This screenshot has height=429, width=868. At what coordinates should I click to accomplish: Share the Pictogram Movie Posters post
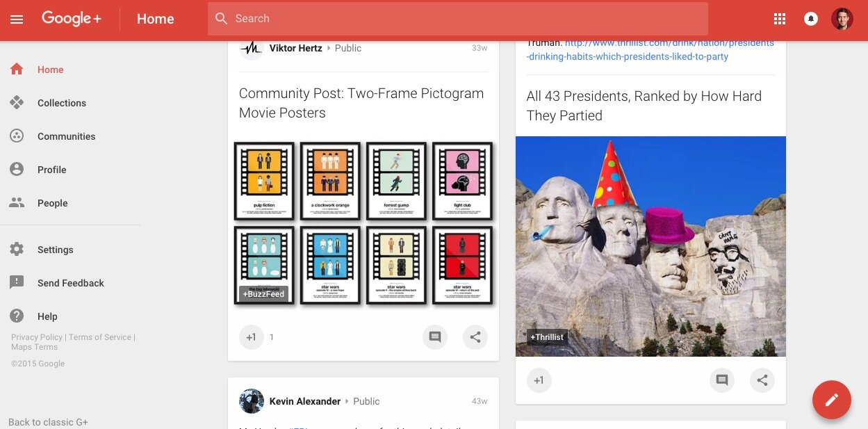click(475, 337)
